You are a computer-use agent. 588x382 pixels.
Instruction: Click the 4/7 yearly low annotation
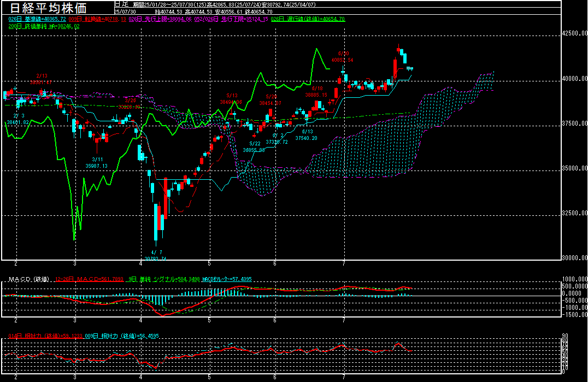pos(156,255)
